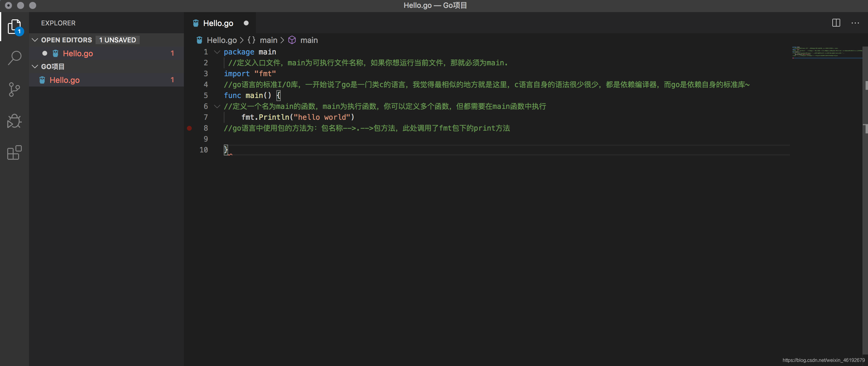The image size is (868, 366).
Task: Place cursor on 'package' keyword in line 1
Action: pyautogui.click(x=239, y=52)
